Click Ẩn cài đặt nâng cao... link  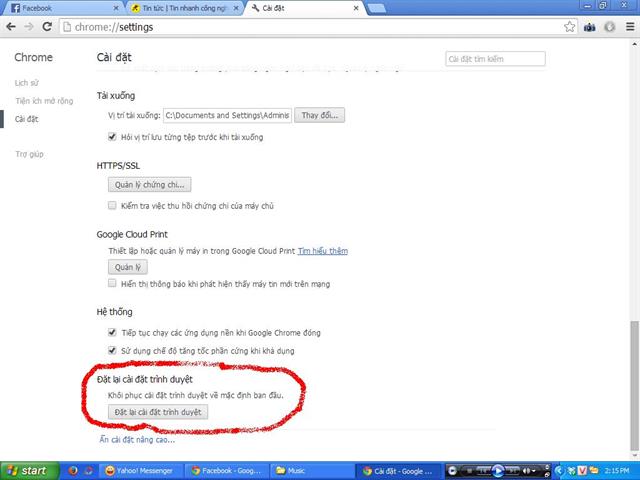137,440
